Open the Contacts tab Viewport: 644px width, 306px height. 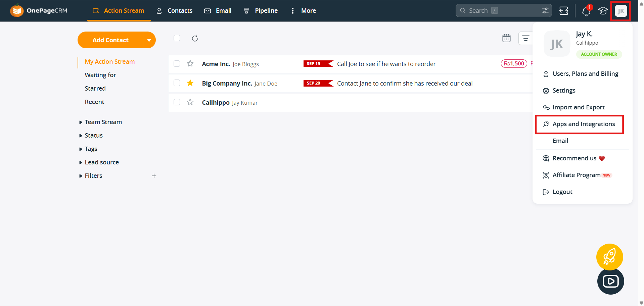click(x=174, y=11)
